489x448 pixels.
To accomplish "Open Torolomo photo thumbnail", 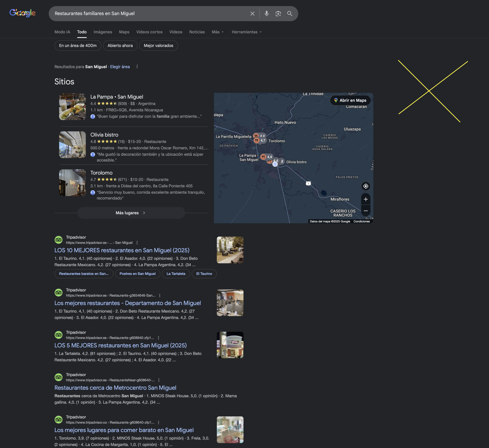I will pyautogui.click(x=73, y=183).
